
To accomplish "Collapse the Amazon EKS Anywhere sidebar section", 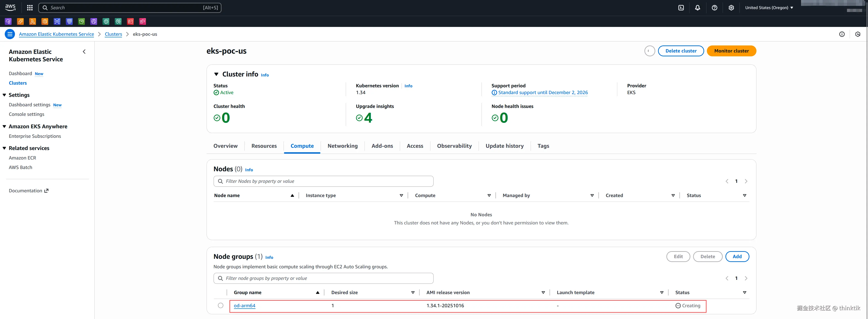I will pyautogui.click(x=4, y=126).
